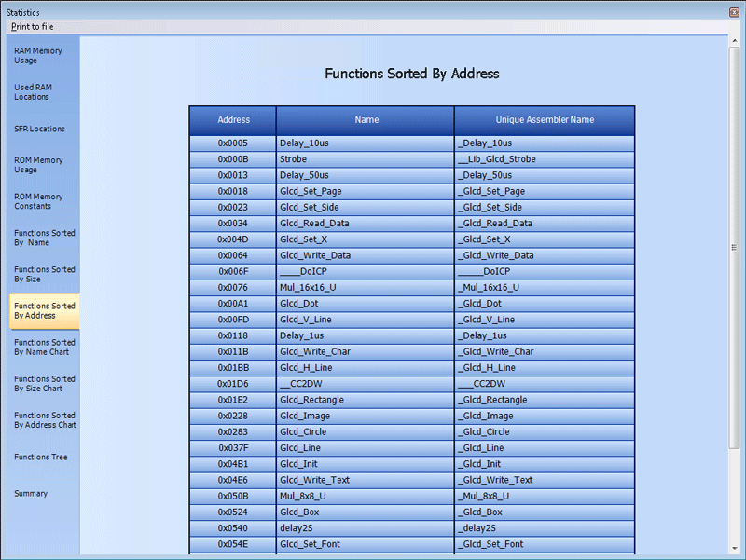Select Glcd_Set_Page in Name column
The width and height of the screenshot is (746, 560).
click(366, 191)
